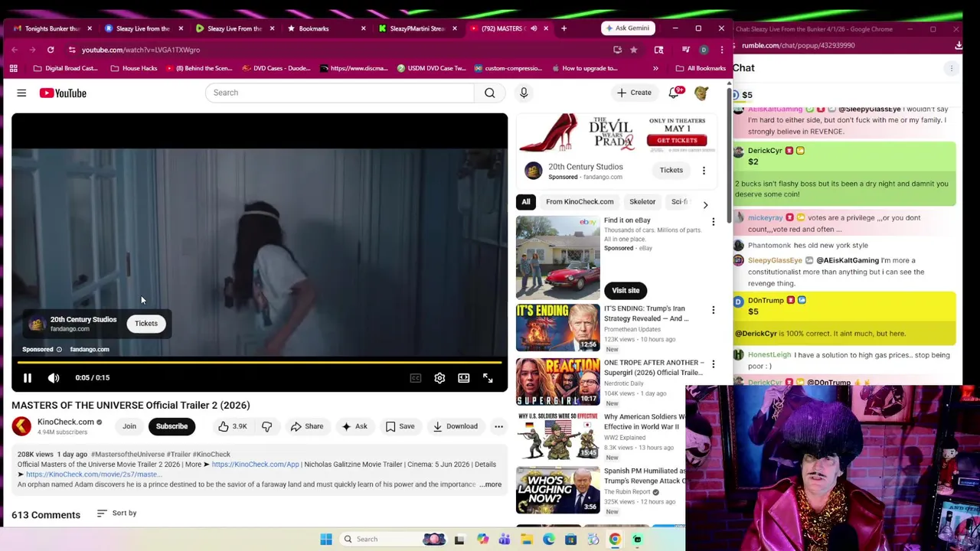Open the Devil Wears Prada banner ad
Image resolution: width=980 pixels, height=551 pixels.
(x=617, y=133)
